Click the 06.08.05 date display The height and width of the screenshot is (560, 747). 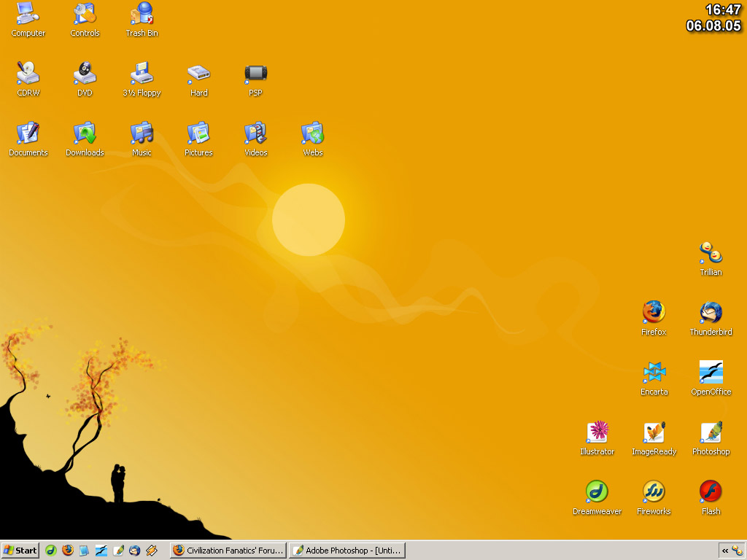click(713, 26)
